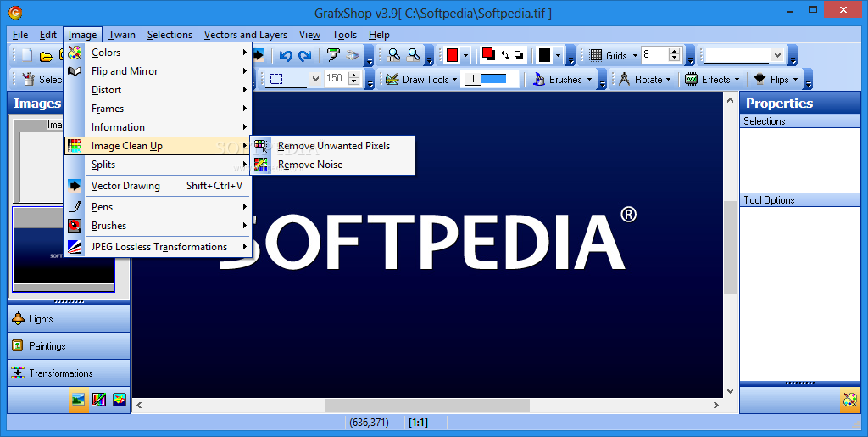Click the Flip and Mirror book icon
The width and height of the screenshot is (868, 437).
point(75,71)
